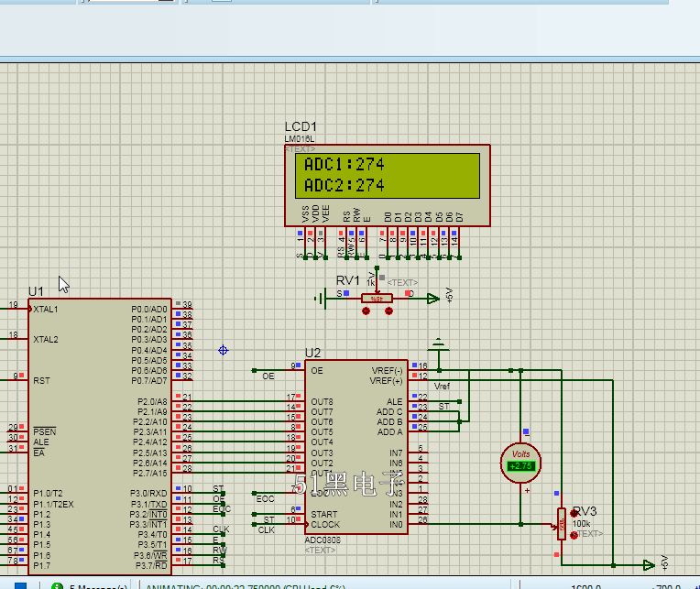Select the RV1 1k potentiometer body
This screenshot has width=700, height=589.
[377, 298]
